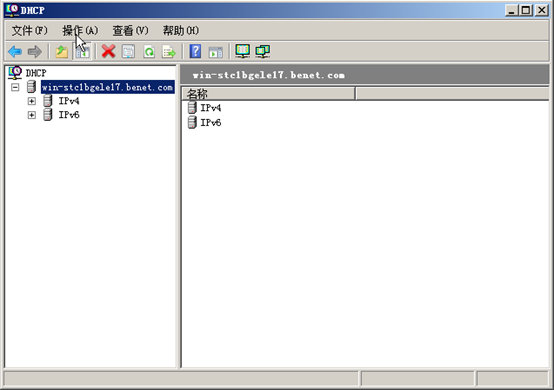Screen dimensions: 554x390
Task: Click the green Refresh toolbar icon
Action: point(149,52)
